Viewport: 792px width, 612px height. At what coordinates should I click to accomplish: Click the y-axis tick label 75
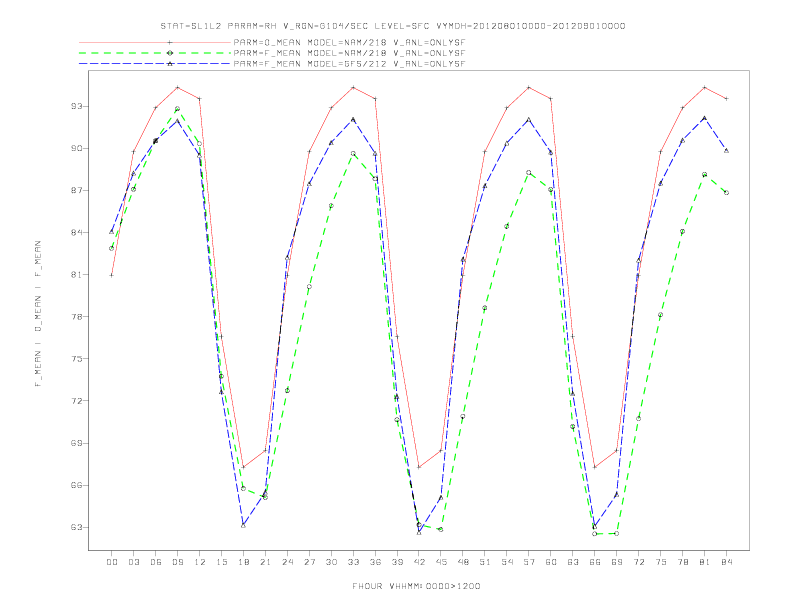77,359
